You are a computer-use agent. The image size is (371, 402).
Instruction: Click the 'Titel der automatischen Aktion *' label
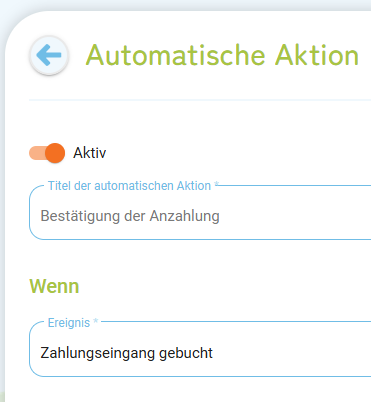(x=133, y=186)
